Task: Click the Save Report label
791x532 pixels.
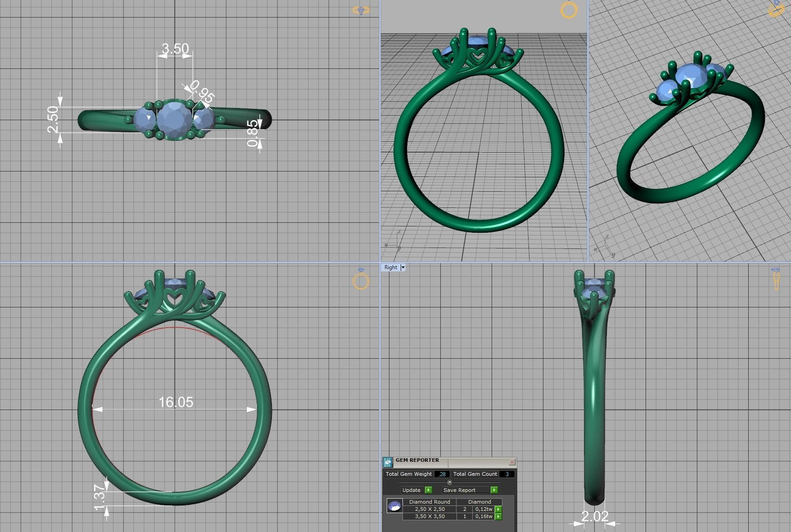Action: 459,490
